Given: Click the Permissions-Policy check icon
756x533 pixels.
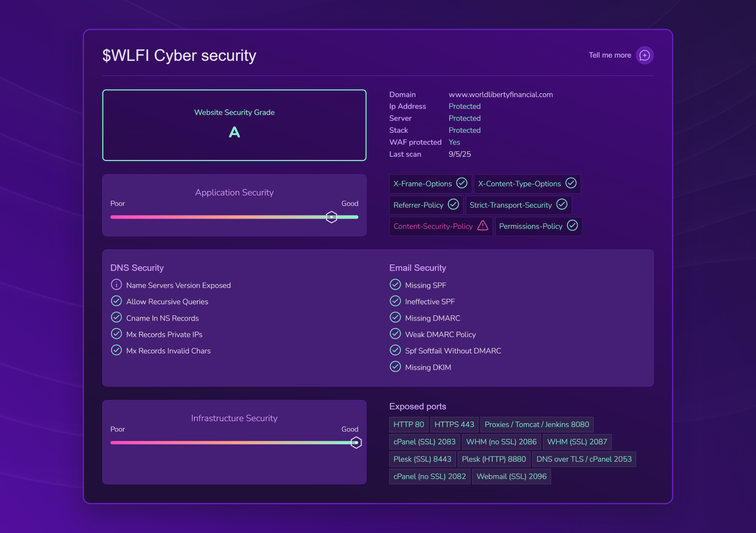Looking at the screenshot, I should 573,226.
